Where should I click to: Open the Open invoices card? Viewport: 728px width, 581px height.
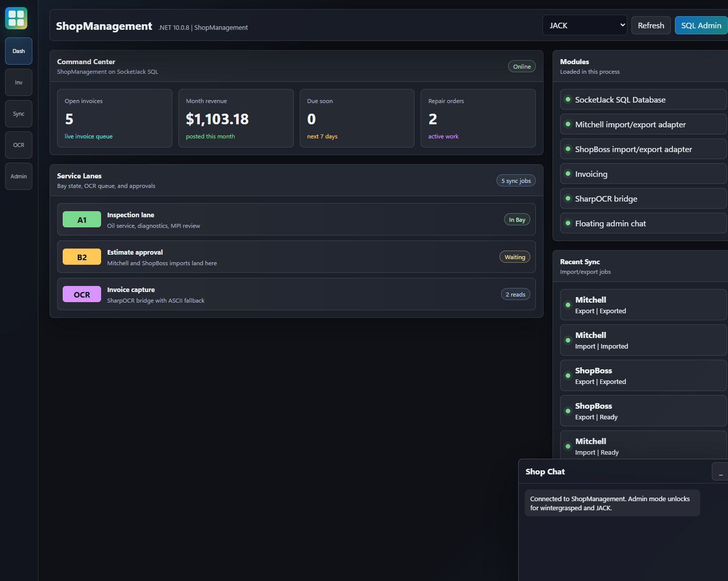point(115,118)
